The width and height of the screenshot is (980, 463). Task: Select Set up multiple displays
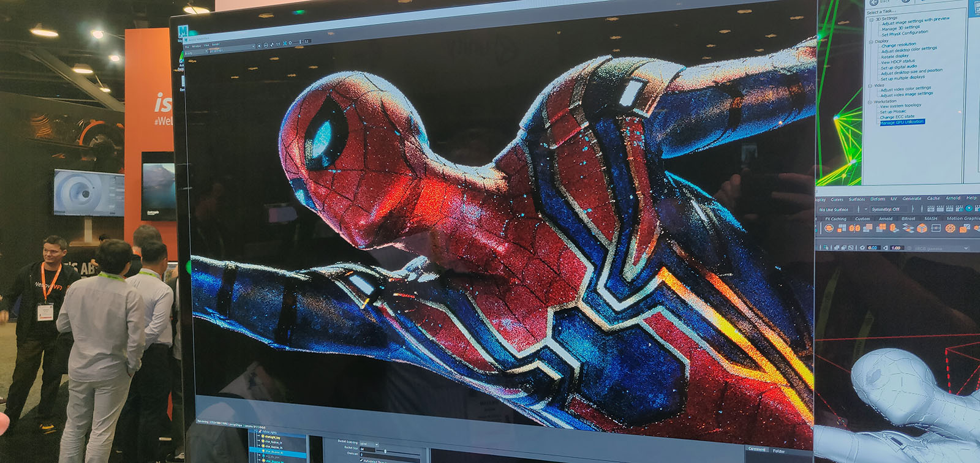click(x=903, y=78)
